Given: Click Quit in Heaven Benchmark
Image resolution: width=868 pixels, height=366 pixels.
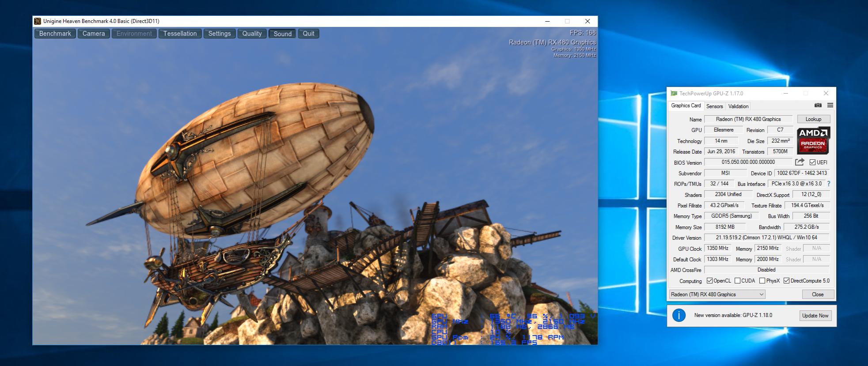Looking at the screenshot, I should pyautogui.click(x=309, y=34).
